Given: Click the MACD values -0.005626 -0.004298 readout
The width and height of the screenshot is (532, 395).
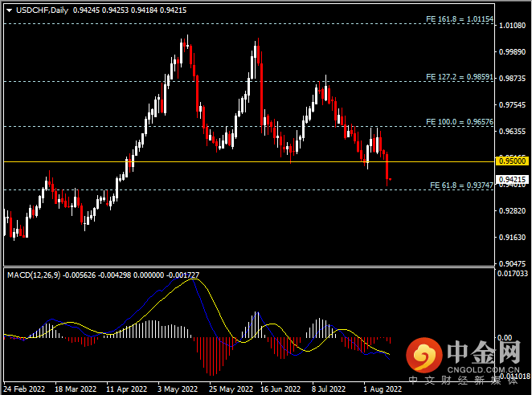Looking at the screenshot, I should [96, 275].
